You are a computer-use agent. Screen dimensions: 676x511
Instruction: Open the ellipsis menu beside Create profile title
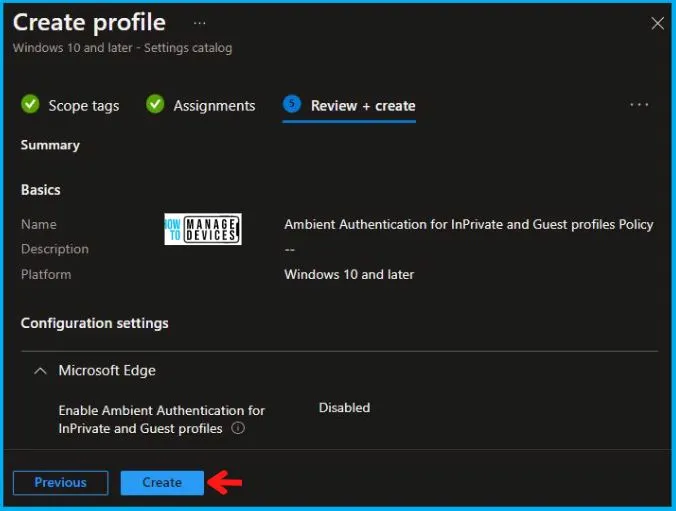(x=199, y=23)
